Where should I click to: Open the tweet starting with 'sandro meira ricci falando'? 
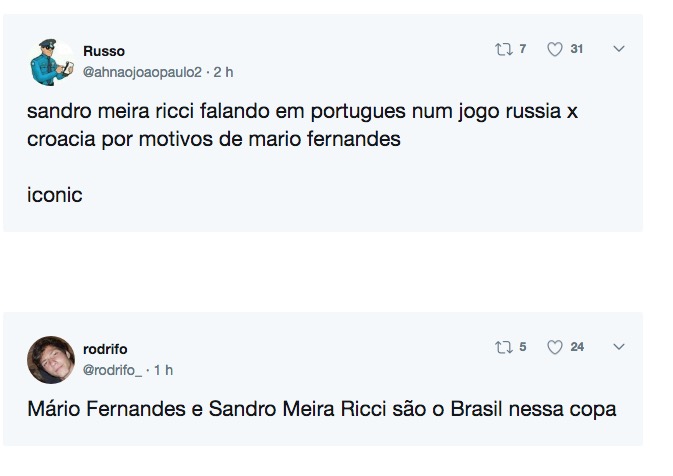(x=302, y=125)
